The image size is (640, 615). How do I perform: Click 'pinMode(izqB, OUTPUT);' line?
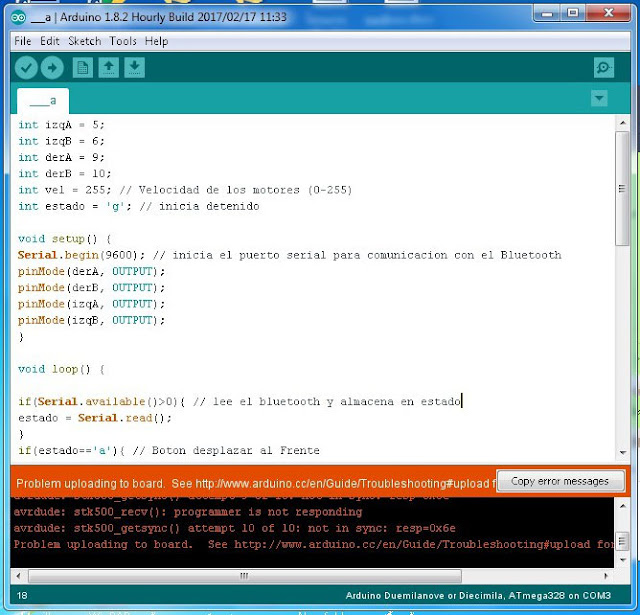click(91, 321)
